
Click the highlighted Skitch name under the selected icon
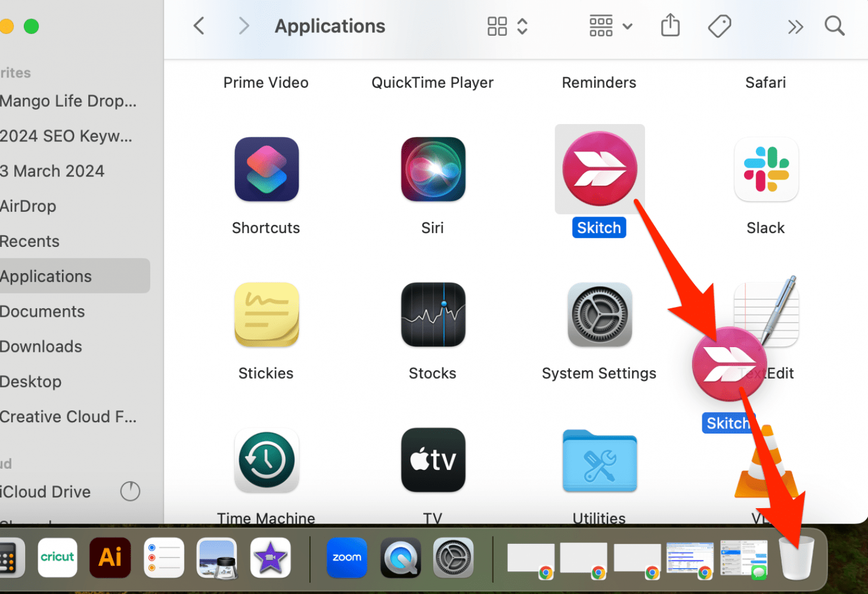coord(599,228)
